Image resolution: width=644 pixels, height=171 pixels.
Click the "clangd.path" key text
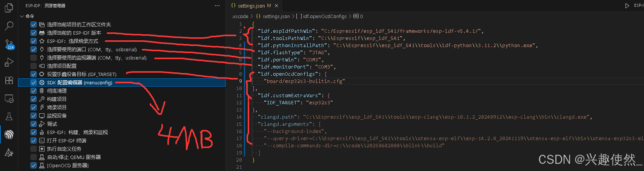pyautogui.click(x=277, y=117)
